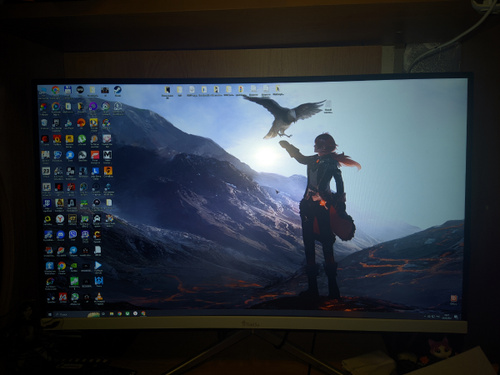The width and height of the screenshot is (500, 375).
Task: Open the purple Viber desktop icon
Action: [x=73, y=235]
